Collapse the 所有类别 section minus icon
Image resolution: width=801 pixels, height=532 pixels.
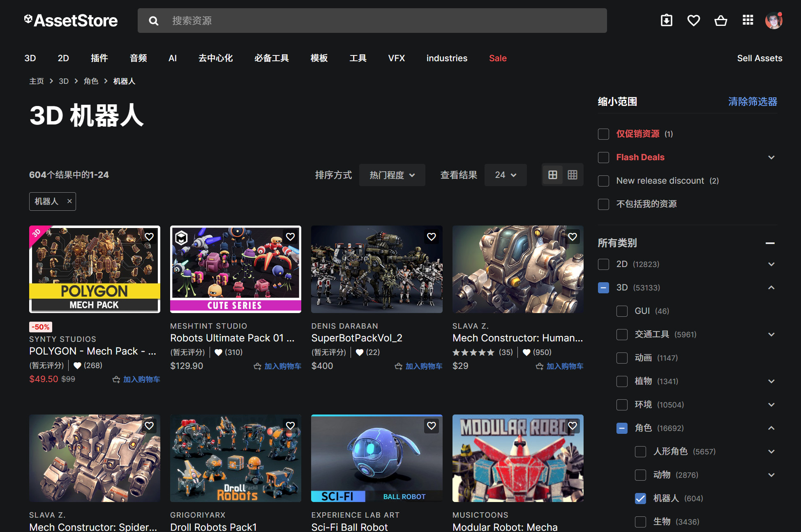tap(770, 243)
